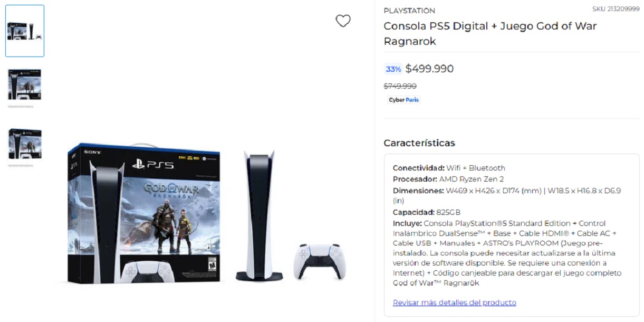Screen dimensions: 644x322
Task: Click the Cyber Paris badge
Action: (x=404, y=100)
